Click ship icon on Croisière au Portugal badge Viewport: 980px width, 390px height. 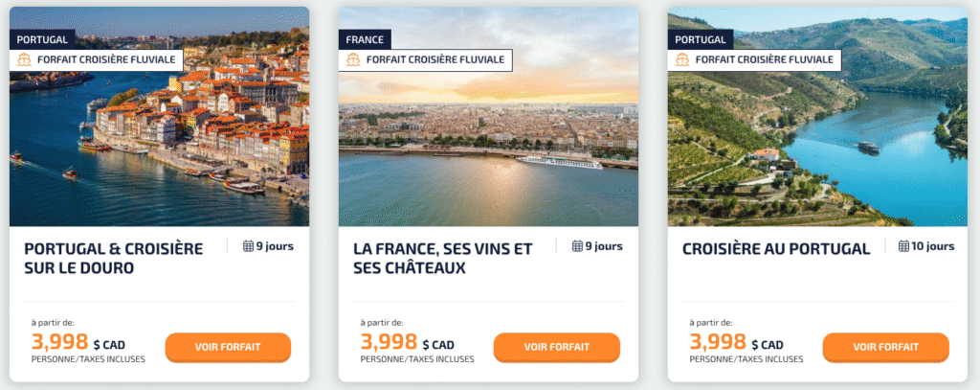click(x=684, y=59)
